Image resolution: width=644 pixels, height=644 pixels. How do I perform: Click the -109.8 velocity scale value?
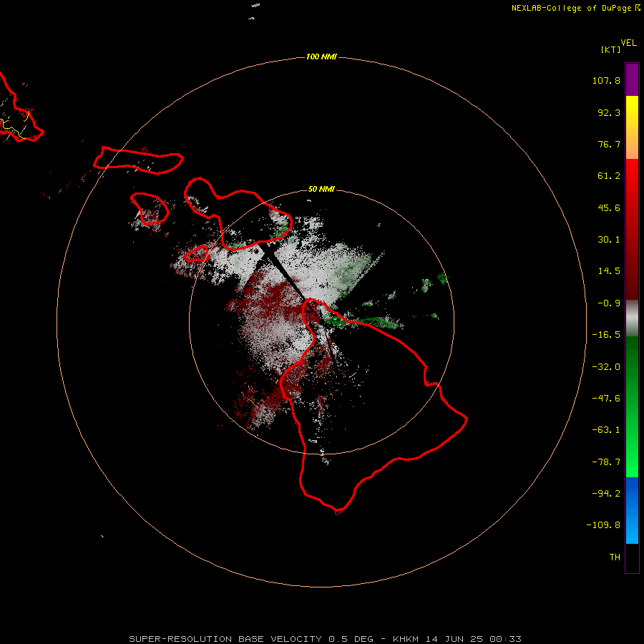[603, 525]
